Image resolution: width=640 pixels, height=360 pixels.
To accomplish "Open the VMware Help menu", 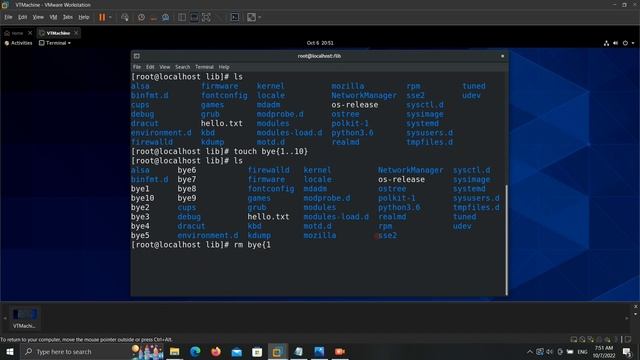I will [x=84, y=17].
